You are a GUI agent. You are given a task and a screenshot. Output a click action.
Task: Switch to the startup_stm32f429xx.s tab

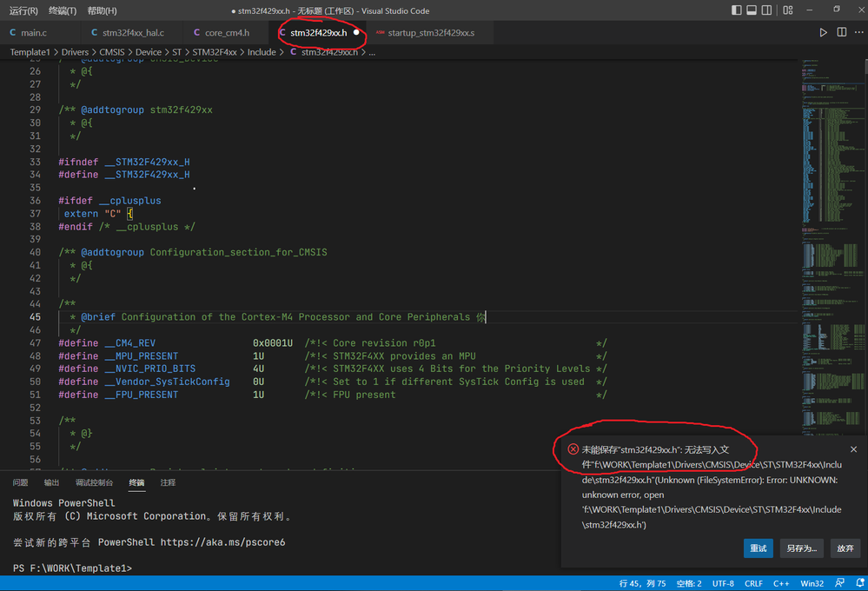click(431, 33)
